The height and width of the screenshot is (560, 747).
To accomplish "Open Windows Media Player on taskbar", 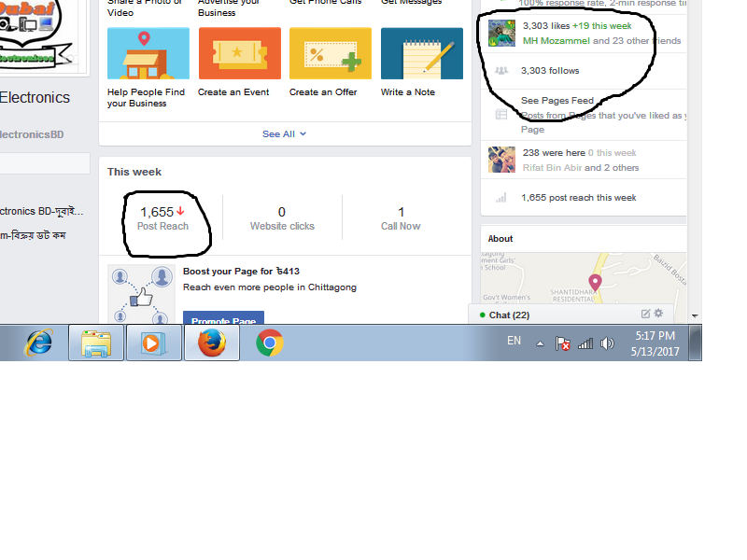I will [153, 343].
